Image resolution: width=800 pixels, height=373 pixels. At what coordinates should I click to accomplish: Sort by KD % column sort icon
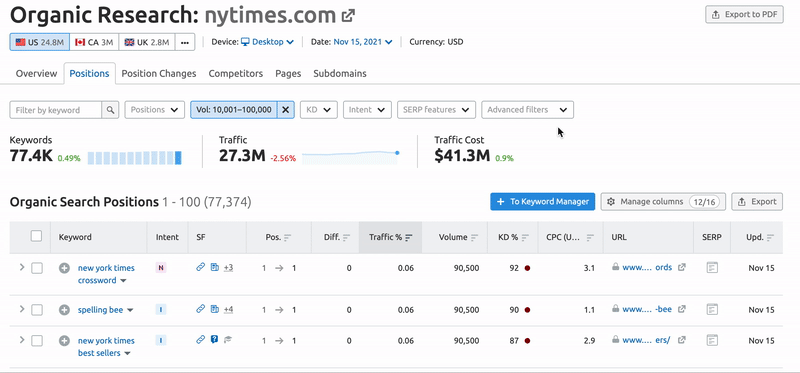point(526,237)
